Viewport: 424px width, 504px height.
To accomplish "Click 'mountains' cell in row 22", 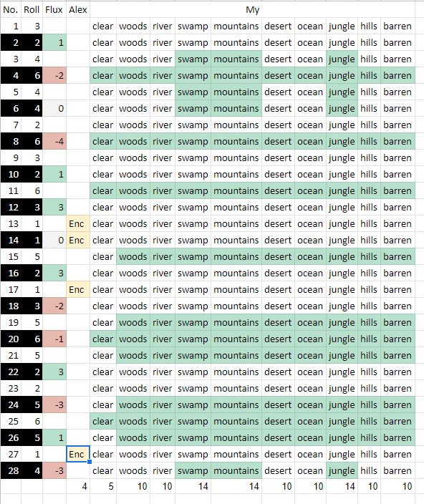I will (x=236, y=372).
